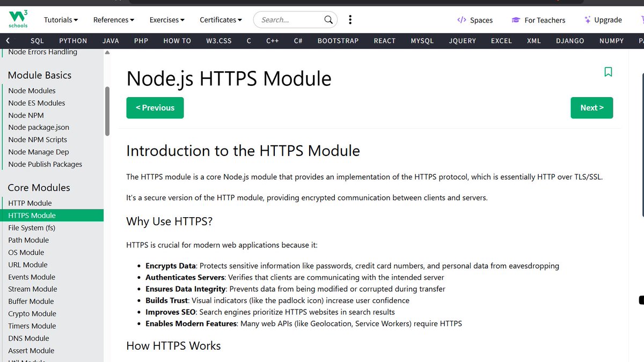Open the JAVA tutorial tab

point(111,41)
